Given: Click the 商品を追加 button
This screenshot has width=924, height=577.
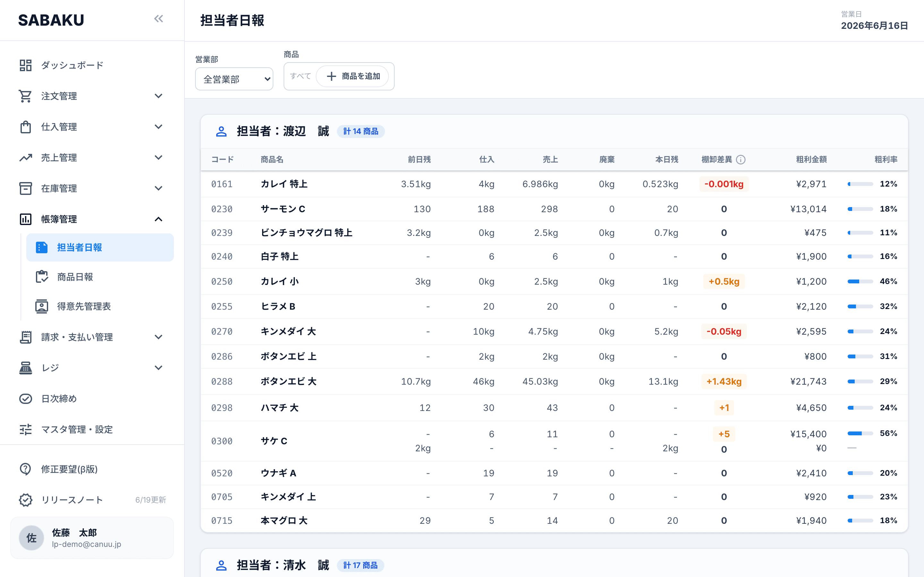Looking at the screenshot, I should click(353, 76).
